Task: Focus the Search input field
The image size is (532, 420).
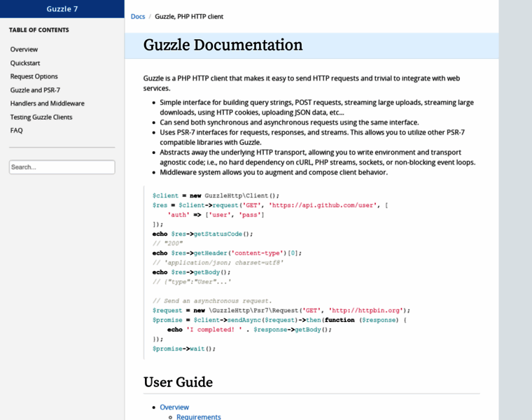Action: [62, 167]
